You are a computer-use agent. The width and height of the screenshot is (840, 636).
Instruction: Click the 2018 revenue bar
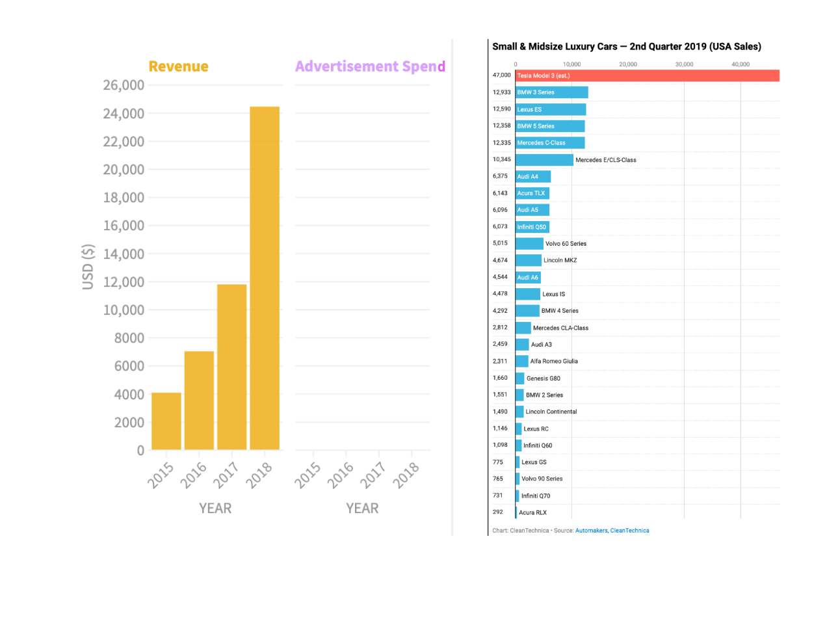point(265,278)
